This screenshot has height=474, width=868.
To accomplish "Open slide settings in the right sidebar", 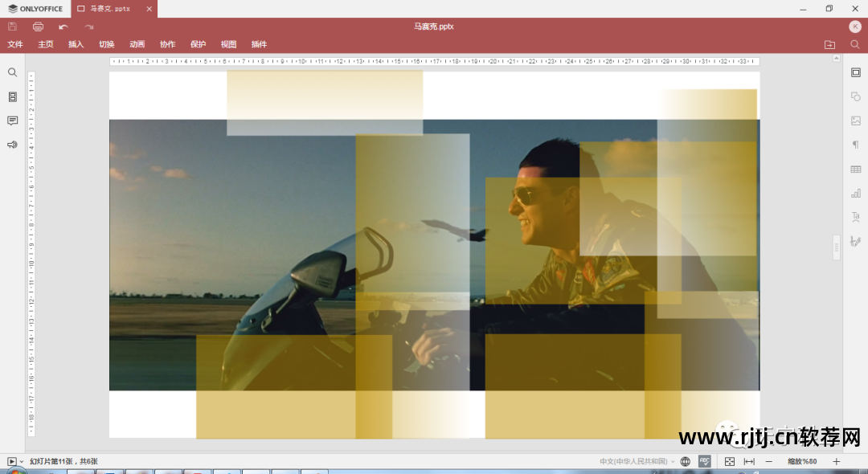I will [x=856, y=72].
